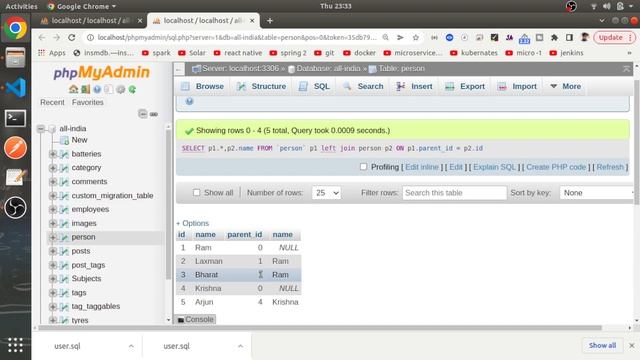Click Chrome's back navigation arrow
Viewport: 640px width, 360px height.
pos(42,38)
